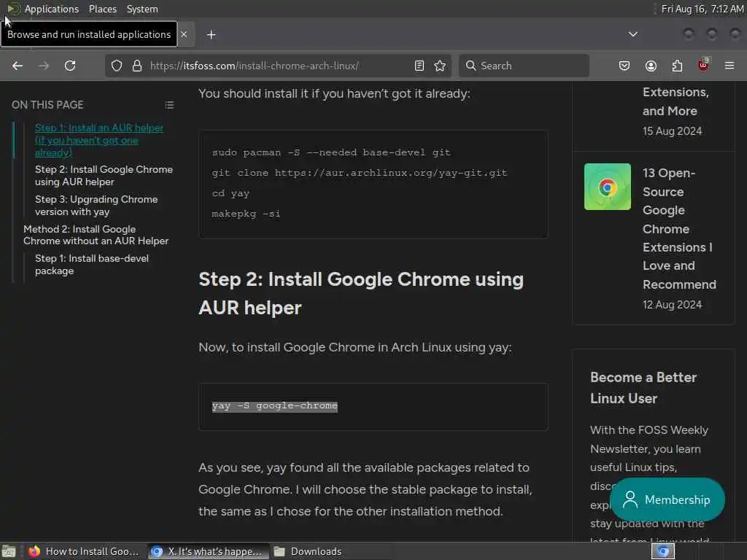Bookmark this page with the star
747x560 pixels.
coord(440,66)
